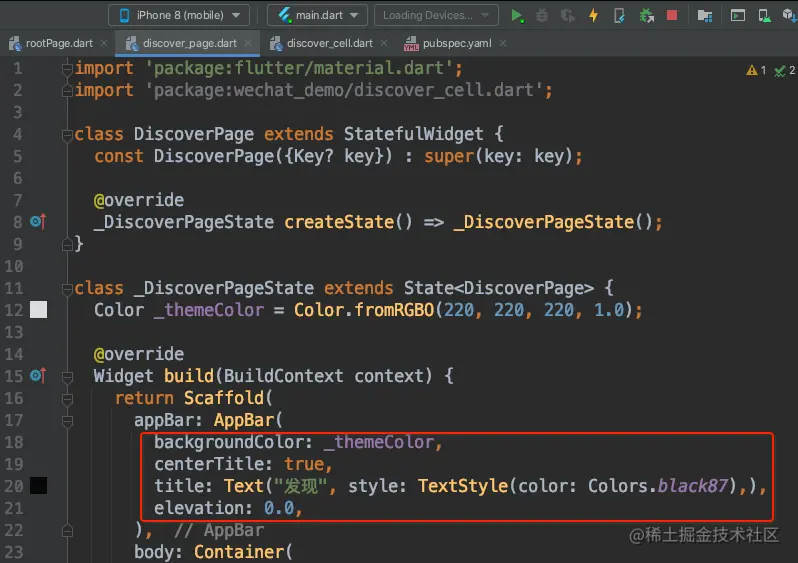Click the Debug bug icon
The width and height of the screenshot is (798, 563).
[542, 15]
